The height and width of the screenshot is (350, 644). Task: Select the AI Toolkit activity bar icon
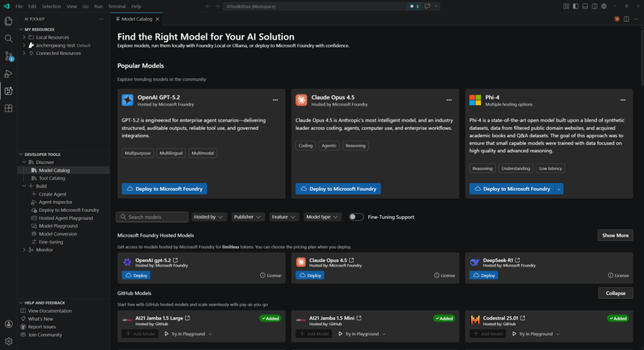[8, 91]
